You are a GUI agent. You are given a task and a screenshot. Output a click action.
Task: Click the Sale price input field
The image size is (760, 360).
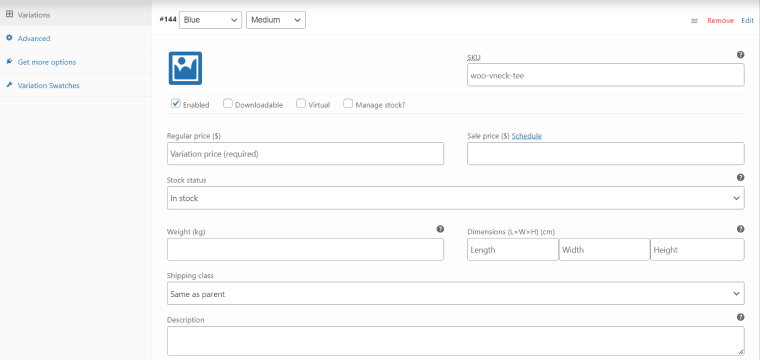[x=605, y=154]
